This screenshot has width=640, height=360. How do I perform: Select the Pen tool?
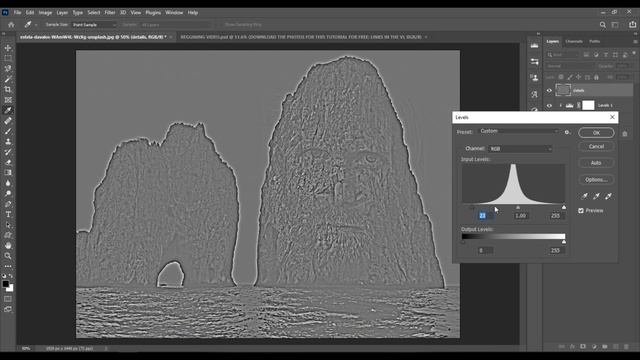8,204
